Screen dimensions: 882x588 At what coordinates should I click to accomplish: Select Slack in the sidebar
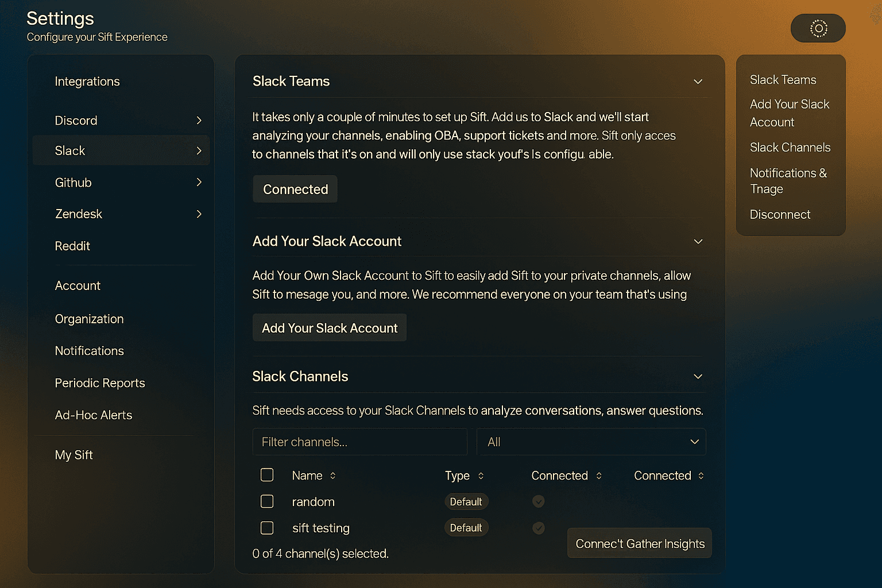pos(121,150)
